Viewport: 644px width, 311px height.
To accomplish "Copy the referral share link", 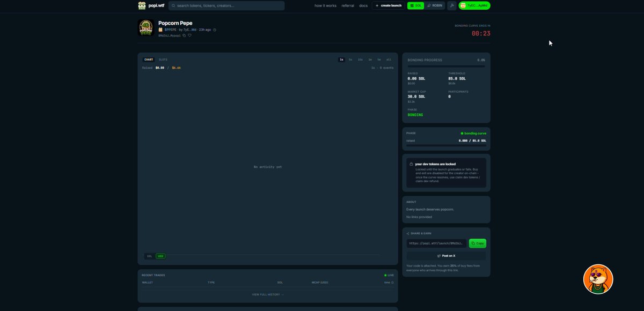I will coord(478,243).
